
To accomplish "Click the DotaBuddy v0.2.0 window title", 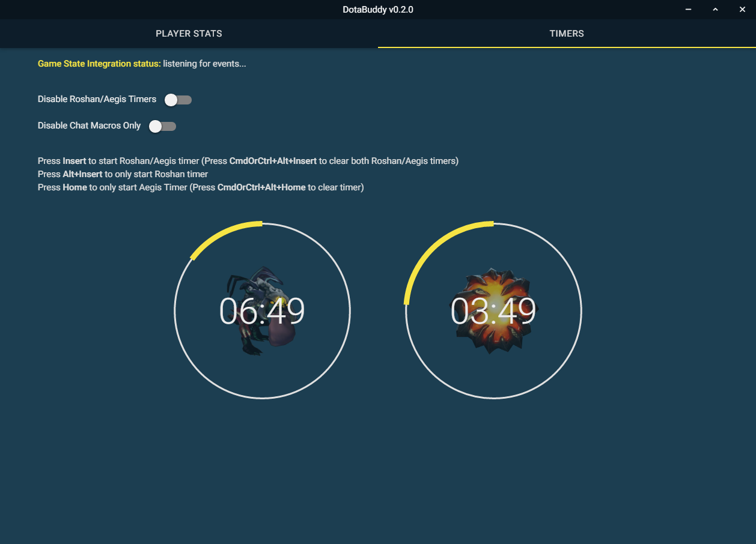I will (378, 10).
